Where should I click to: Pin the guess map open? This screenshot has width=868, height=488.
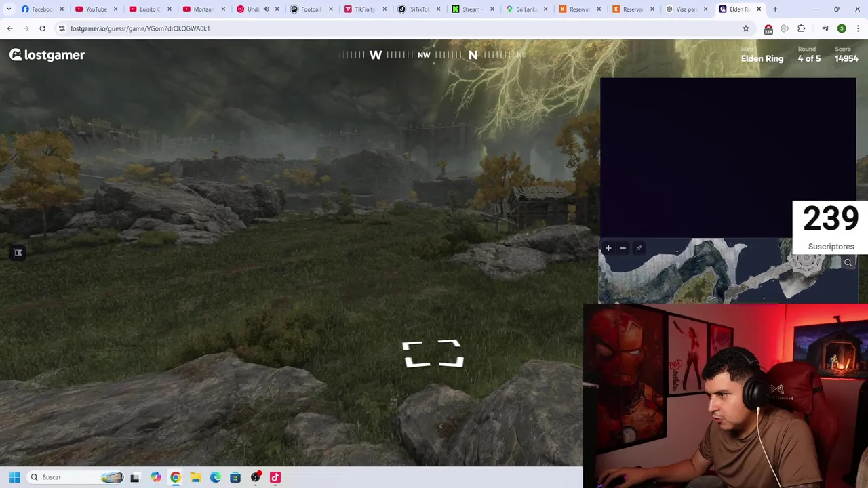point(639,248)
